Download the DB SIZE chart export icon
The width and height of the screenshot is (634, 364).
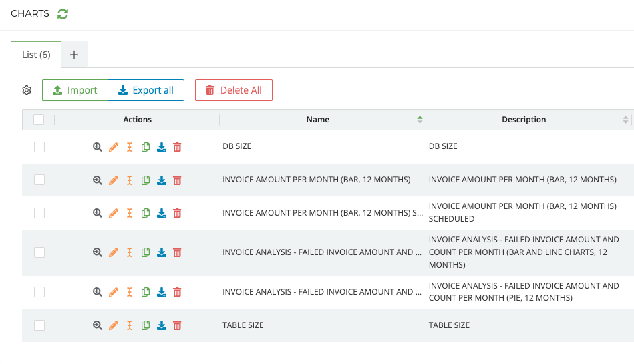coord(162,147)
